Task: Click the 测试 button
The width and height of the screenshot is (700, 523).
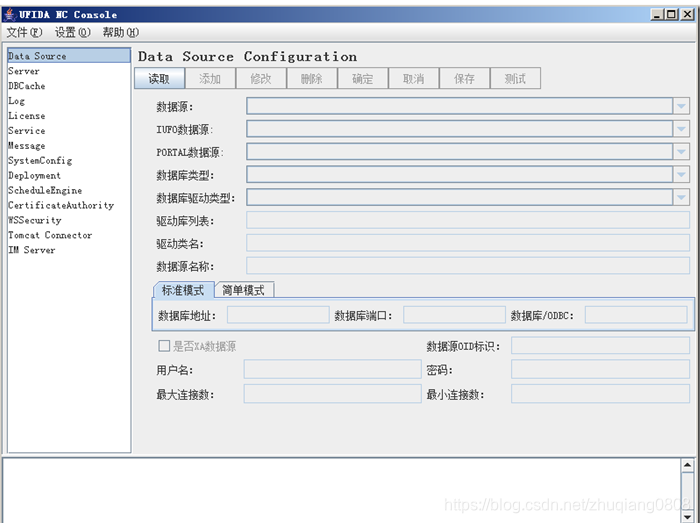Action: click(x=515, y=79)
